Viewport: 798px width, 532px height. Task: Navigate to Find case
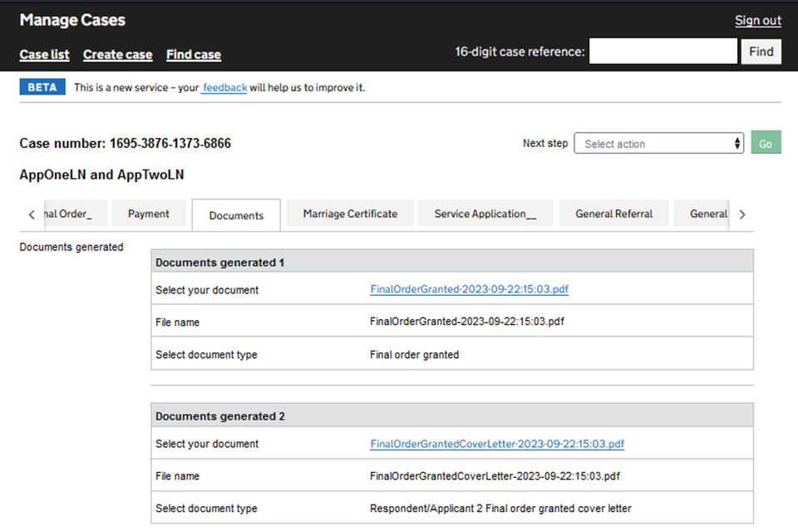click(x=193, y=55)
